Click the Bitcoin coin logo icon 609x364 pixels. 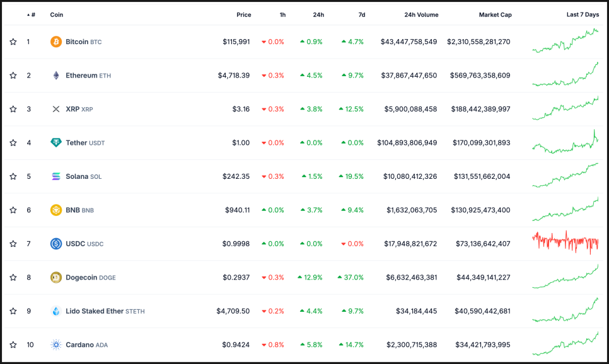point(56,42)
